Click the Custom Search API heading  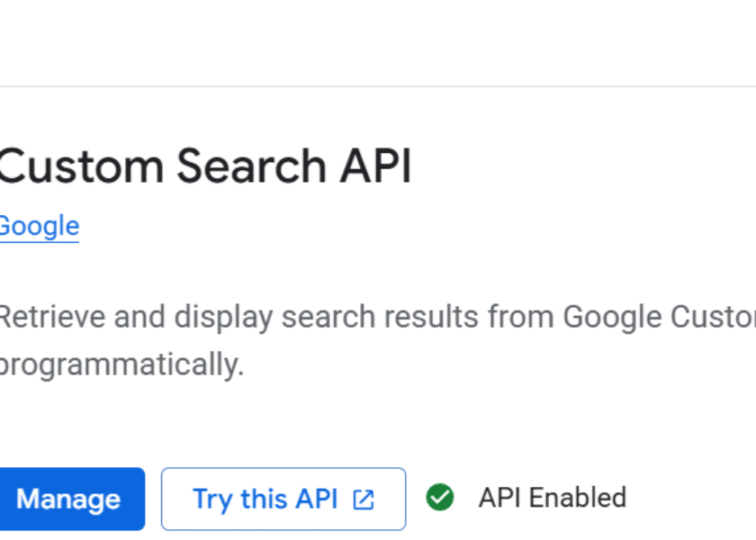(203, 167)
